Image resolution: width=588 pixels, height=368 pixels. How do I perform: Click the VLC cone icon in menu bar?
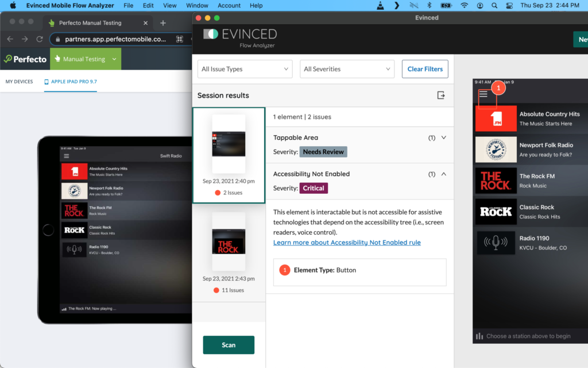click(x=380, y=5)
